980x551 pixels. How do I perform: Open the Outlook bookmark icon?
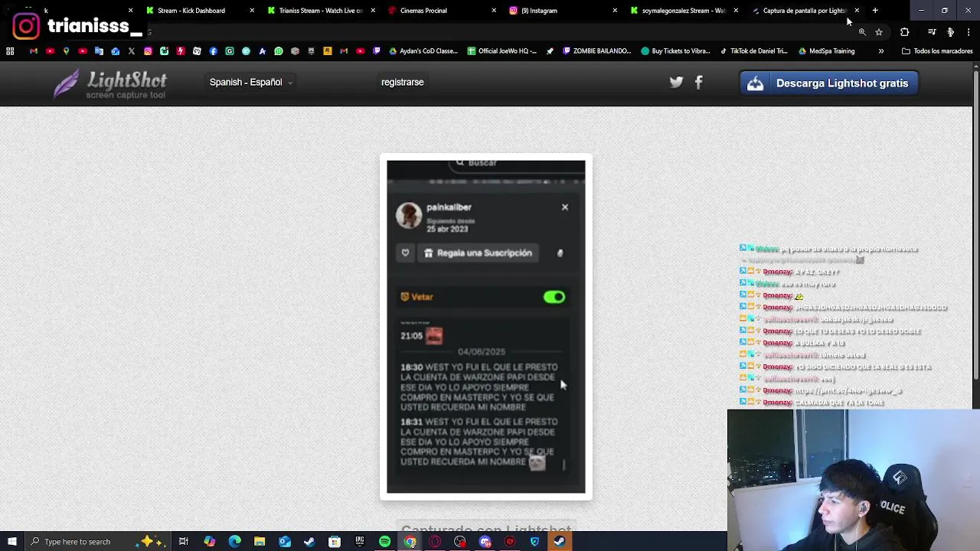(x=115, y=51)
